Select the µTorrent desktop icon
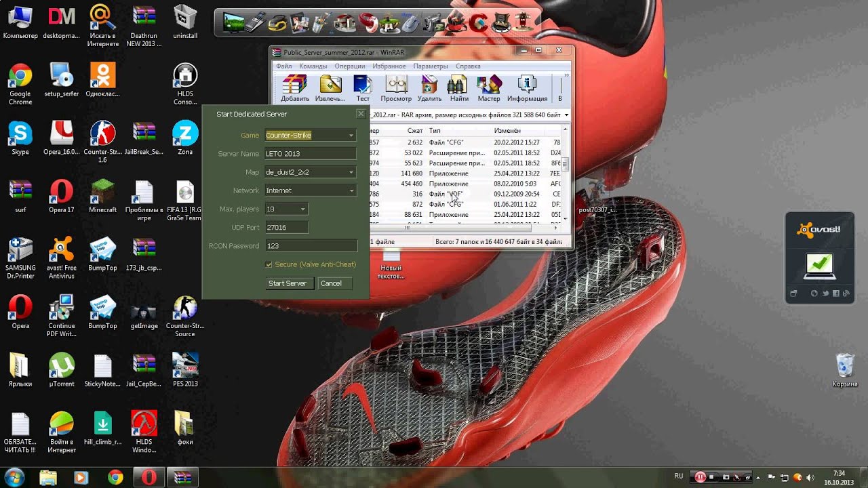Image resolution: width=868 pixels, height=488 pixels. (x=61, y=370)
